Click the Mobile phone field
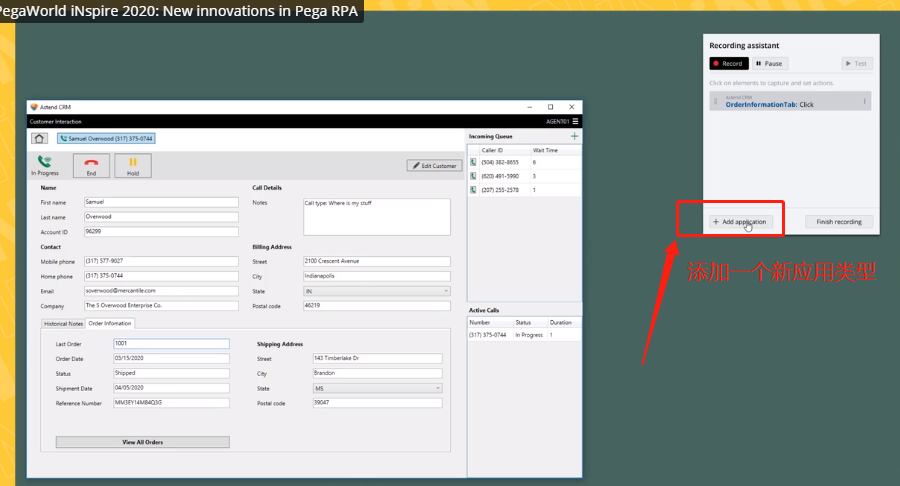900x486 pixels. click(x=161, y=261)
